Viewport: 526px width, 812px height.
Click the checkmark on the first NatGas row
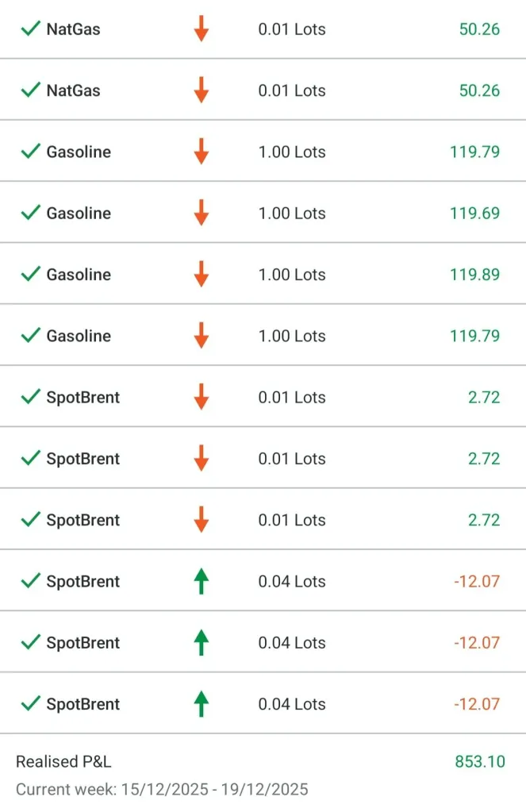click(31, 29)
